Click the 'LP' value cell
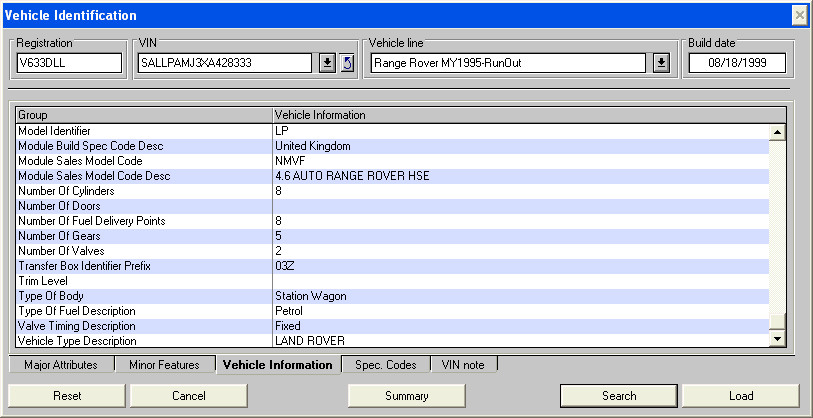Screen dimensions: 813x418 pos(521,132)
